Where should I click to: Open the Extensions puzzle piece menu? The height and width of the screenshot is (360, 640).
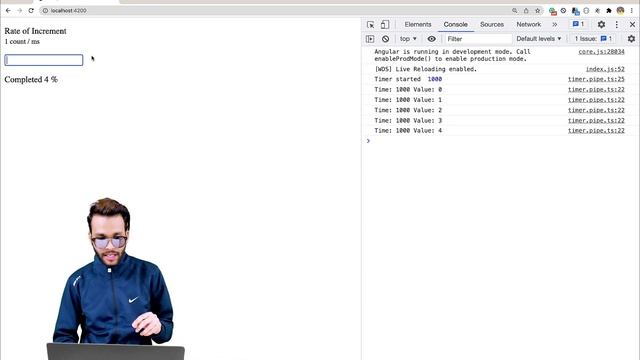click(x=609, y=11)
